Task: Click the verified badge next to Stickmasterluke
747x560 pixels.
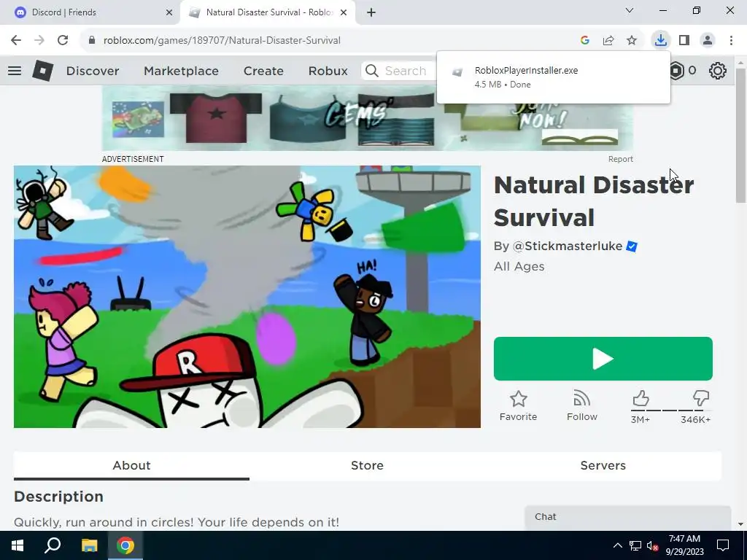Action: point(632,246)
